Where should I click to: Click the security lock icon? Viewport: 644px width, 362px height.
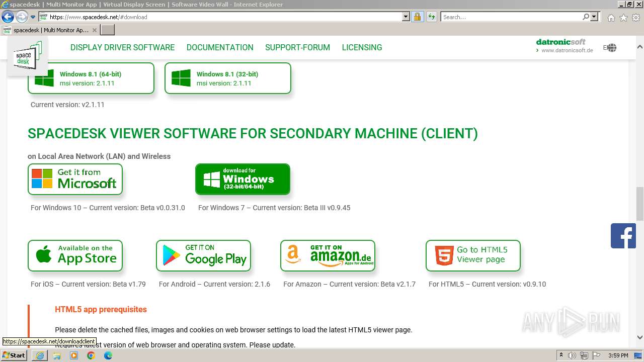tap(417, 17)
